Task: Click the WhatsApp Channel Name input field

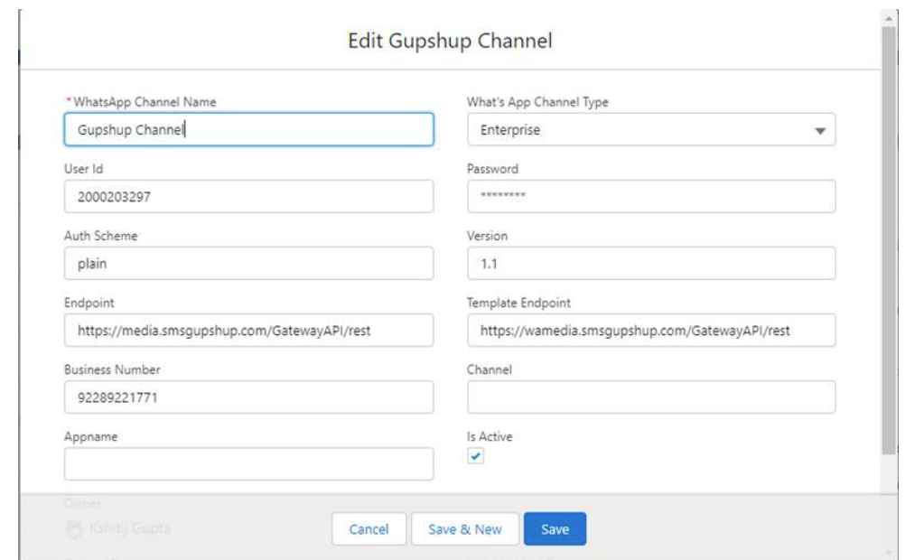Action: tap(248, 130)
